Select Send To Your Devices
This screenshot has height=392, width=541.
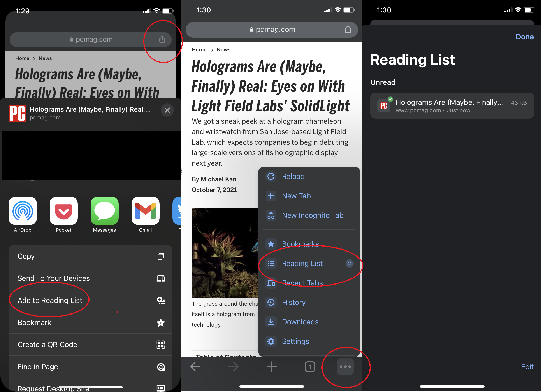(x=91, y=278)
